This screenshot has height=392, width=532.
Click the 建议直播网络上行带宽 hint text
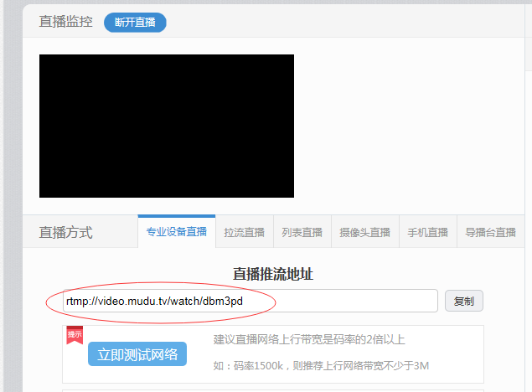(309, 339)
